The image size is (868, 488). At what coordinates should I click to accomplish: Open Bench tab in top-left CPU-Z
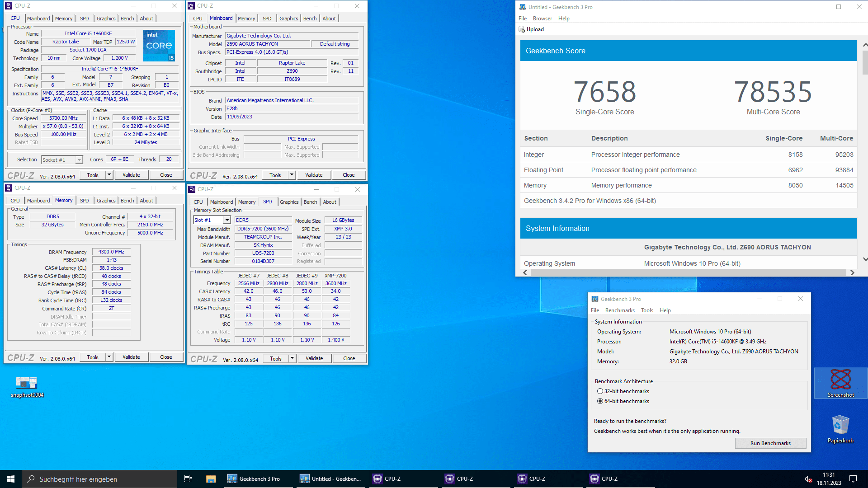[x=127, y=19]
